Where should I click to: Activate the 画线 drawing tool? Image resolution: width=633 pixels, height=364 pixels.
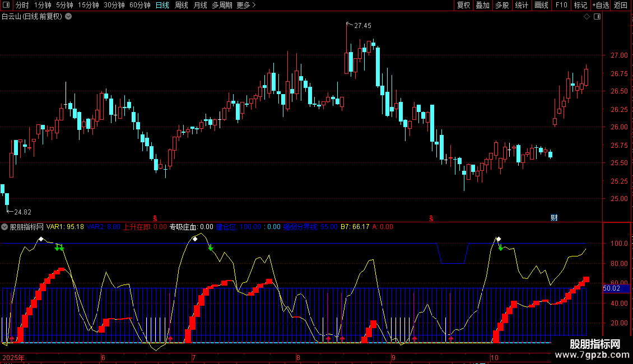pos(541,5)
